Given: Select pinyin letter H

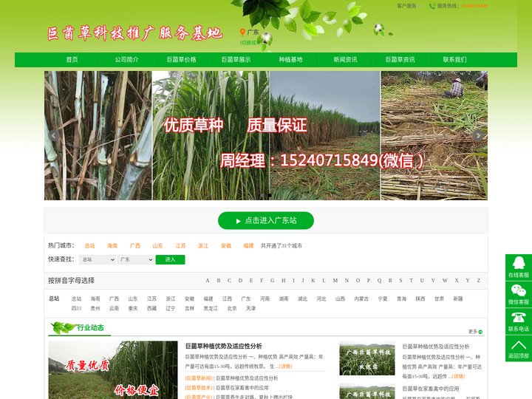Looking at the screenshot, I should (284, 281).
